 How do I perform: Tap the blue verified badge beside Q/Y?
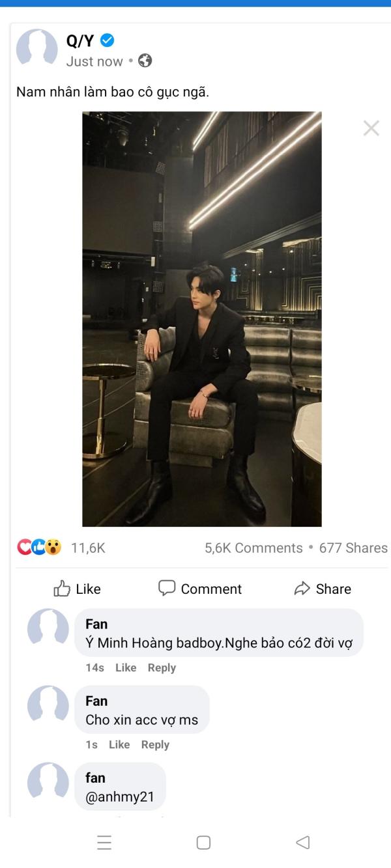click(108, 41)
